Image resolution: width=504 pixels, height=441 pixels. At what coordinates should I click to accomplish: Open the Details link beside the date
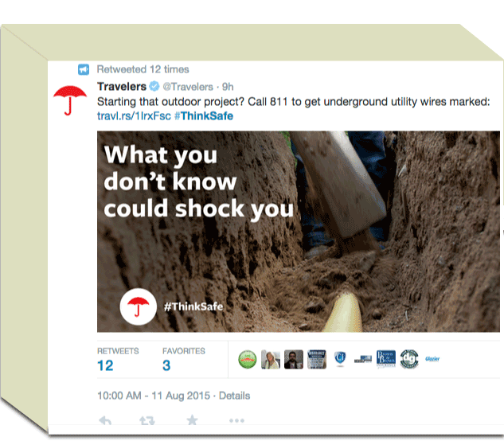[x=234, y=396]
